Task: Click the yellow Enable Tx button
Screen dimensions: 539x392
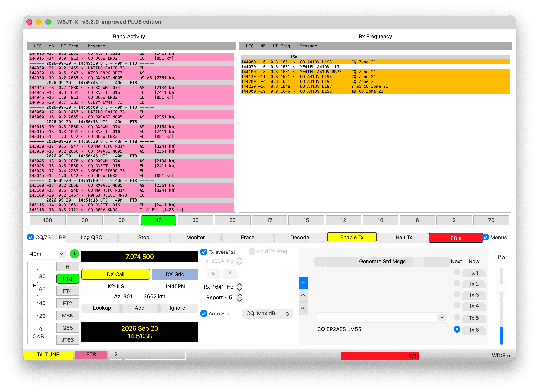Action: click(x=352, y=238)
